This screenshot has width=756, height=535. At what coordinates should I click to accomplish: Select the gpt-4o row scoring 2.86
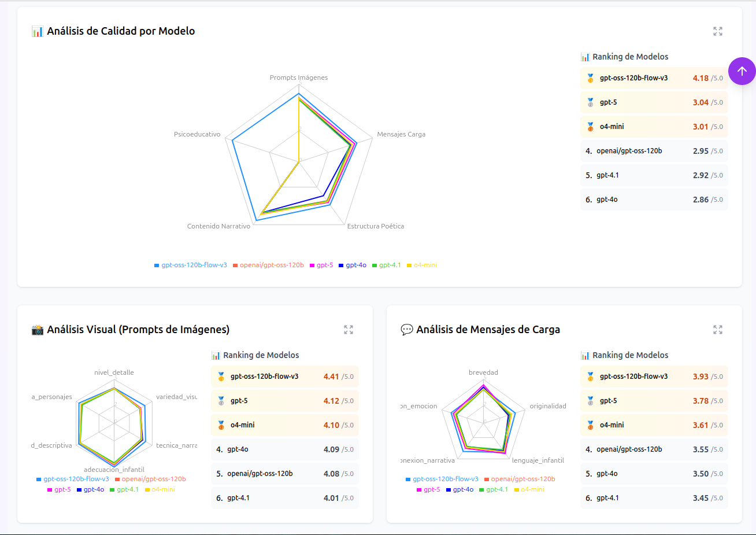(x=654, y=200)
